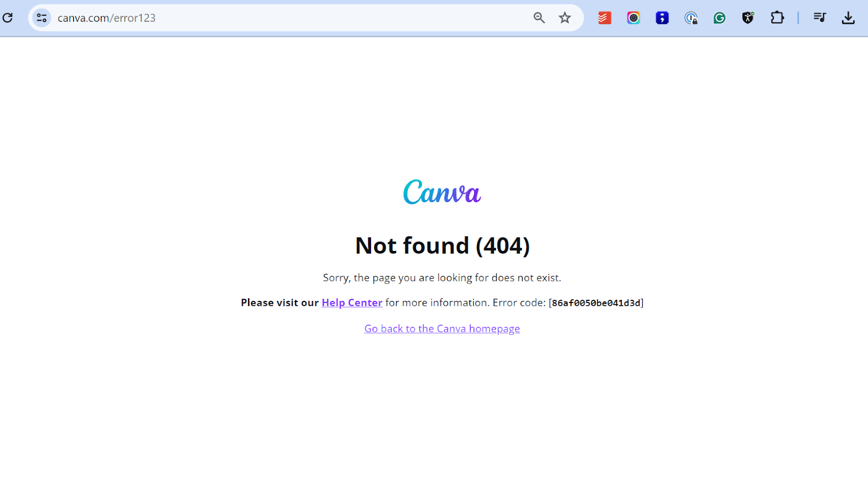Click the Canva logo
This screenshot has height=502, width=868.
coord(442,192)
